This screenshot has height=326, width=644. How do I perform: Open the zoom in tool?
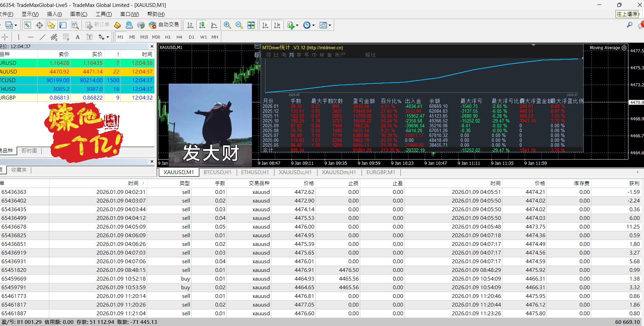pyautogui.click(x=228, y=25)
